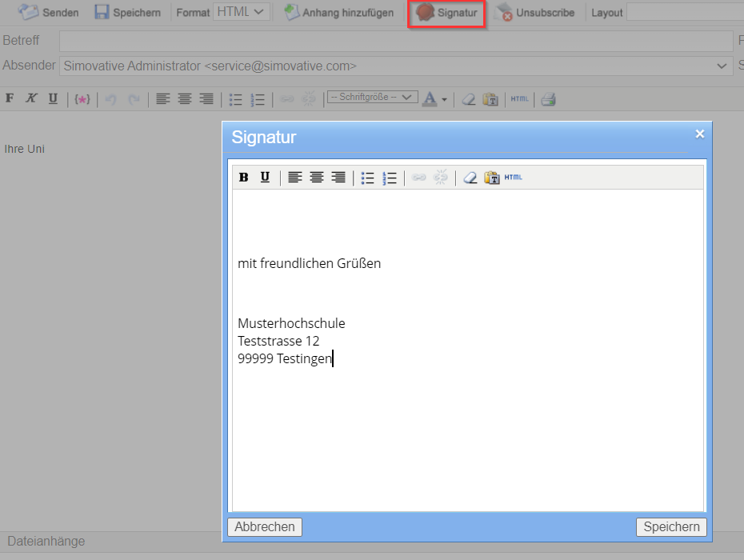Insert bullet list in Signatur dialog
The width and height of the screenshot is (744, 560).
point(367,178)
